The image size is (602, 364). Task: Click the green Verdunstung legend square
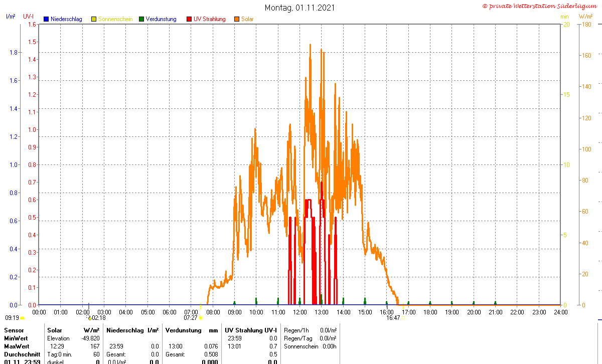click(141, 19)
